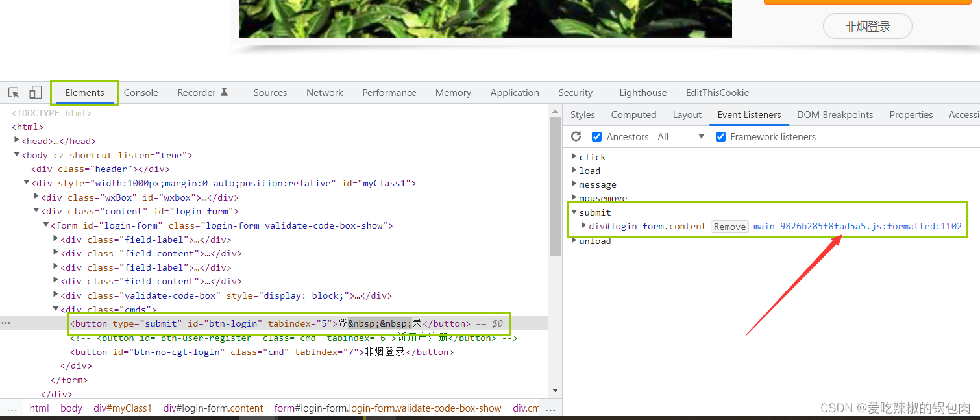Viewport: 980px width, 420px height.
Task: Switch to the Memory tab
Action: click(x=453, y=93)
